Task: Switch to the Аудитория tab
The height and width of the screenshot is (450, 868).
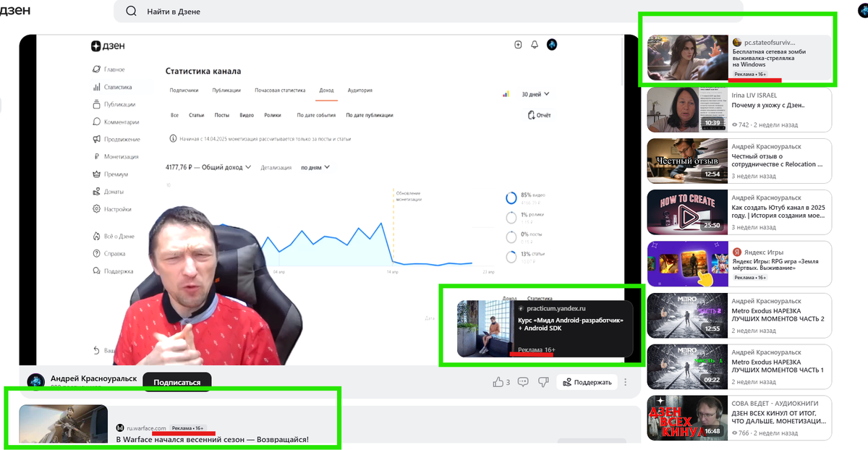Action: point(360,90)
